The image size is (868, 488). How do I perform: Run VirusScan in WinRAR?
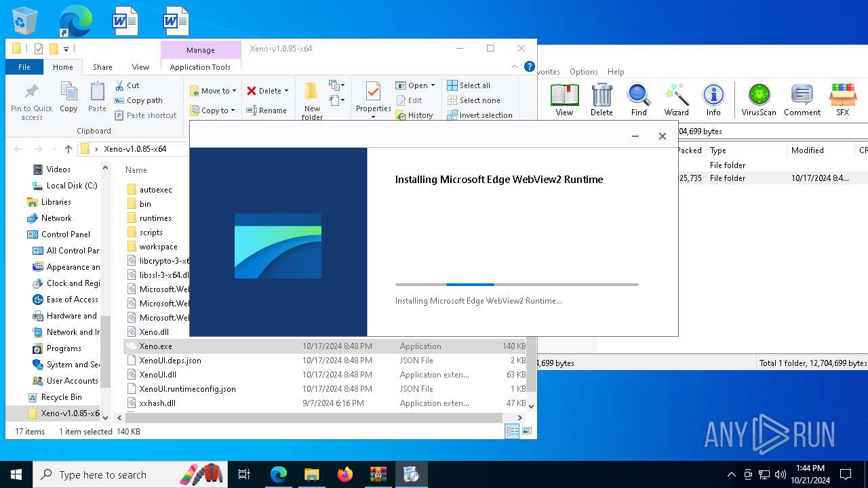pos(759,100)
